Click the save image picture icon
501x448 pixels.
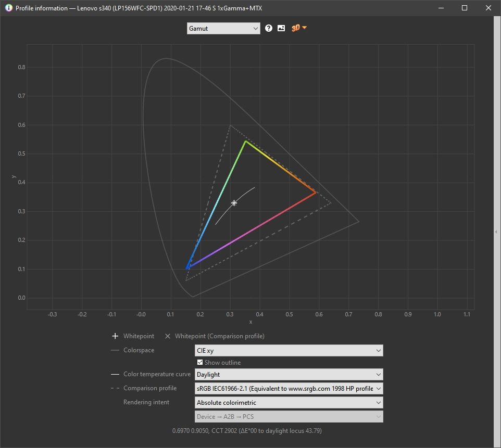coord(281,29)
